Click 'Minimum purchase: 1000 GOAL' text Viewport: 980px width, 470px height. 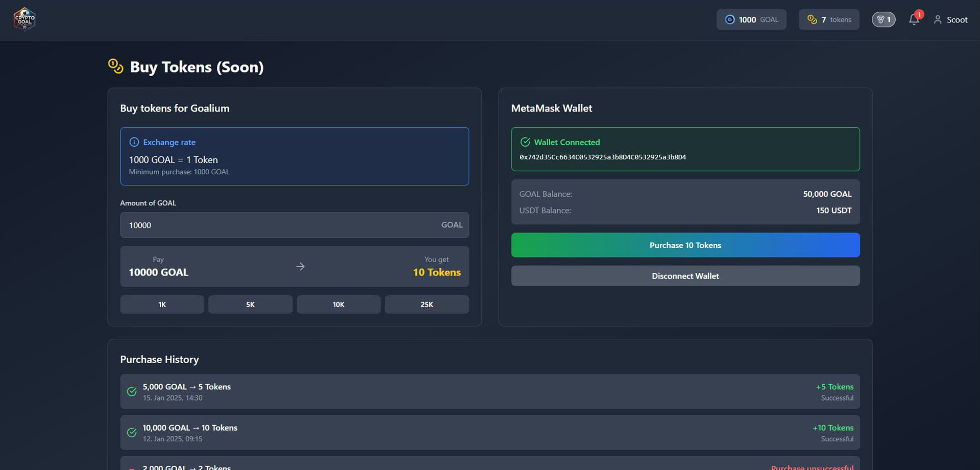click(x=179, y=172)
